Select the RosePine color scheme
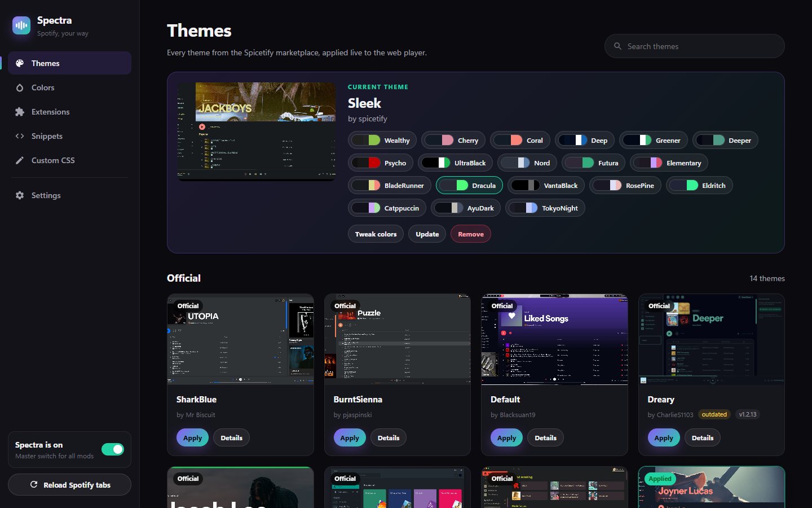The image size is (812, 508). coord(625,186)
